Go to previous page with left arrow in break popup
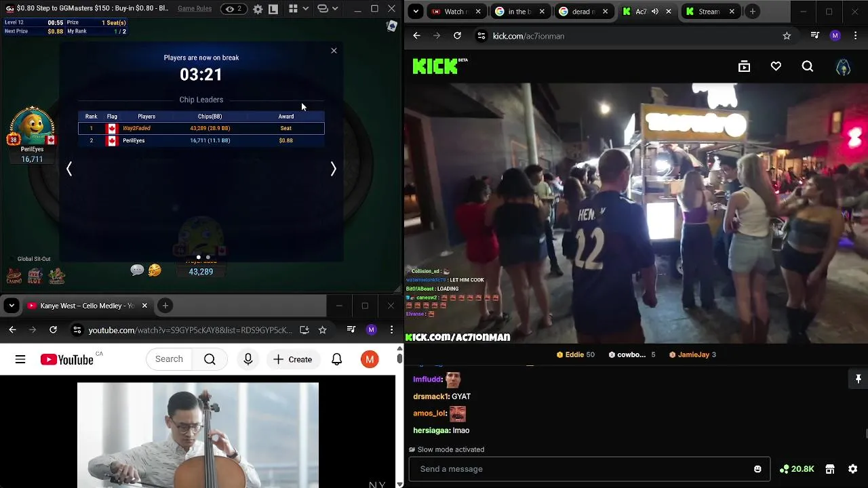868x488 pixels. pyautogui.click(x=69, y=169)
